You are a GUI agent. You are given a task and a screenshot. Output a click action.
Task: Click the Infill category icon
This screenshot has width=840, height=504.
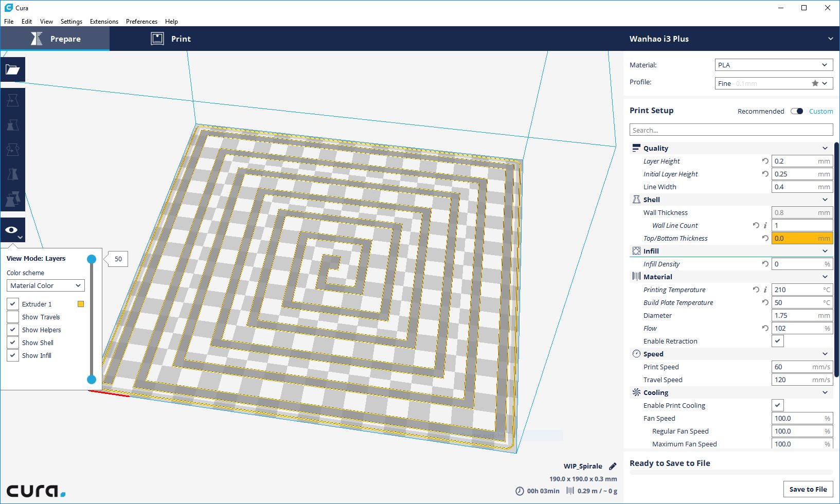pos(636,251)
